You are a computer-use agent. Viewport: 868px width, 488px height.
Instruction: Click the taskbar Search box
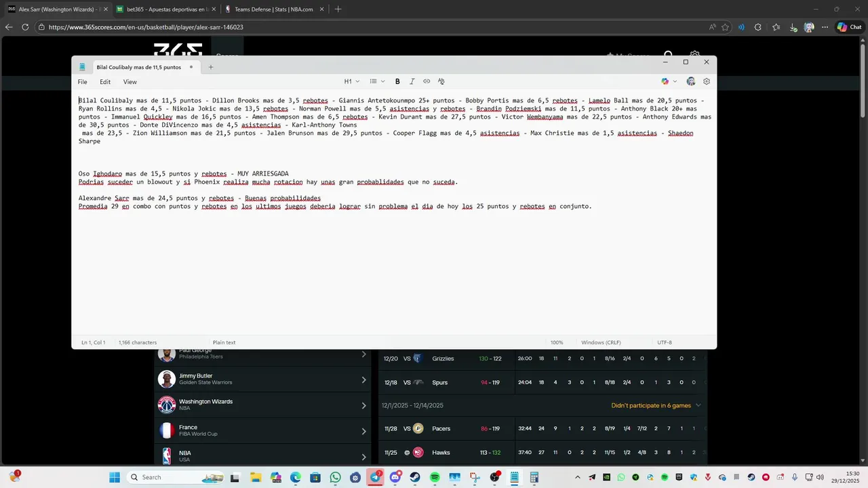click(x=177, y=477)
